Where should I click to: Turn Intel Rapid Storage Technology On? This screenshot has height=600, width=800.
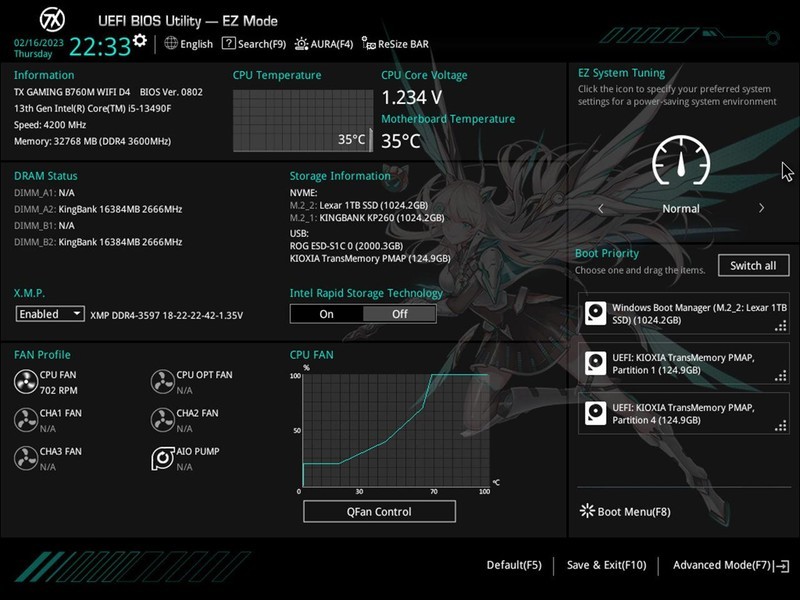click(x=327, y=314)
